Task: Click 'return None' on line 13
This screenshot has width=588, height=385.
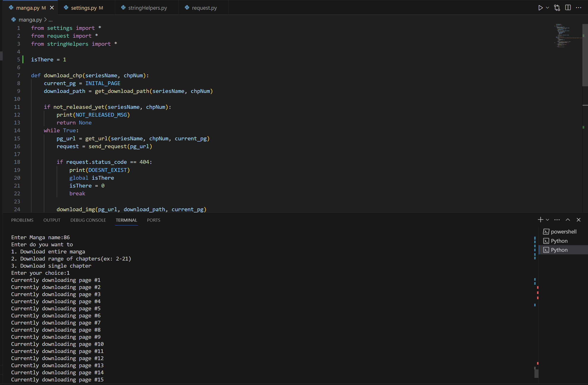Action: point(74,123)
